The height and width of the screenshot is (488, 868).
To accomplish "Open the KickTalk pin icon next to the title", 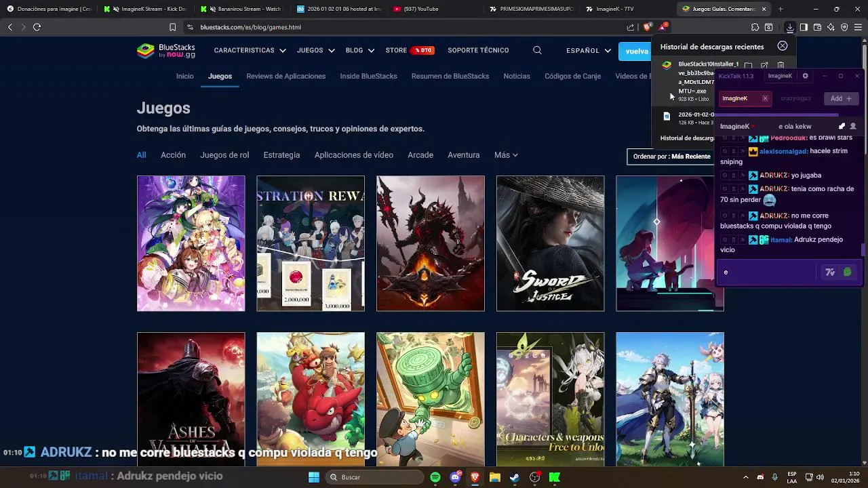I will click(x=842, y=126).
